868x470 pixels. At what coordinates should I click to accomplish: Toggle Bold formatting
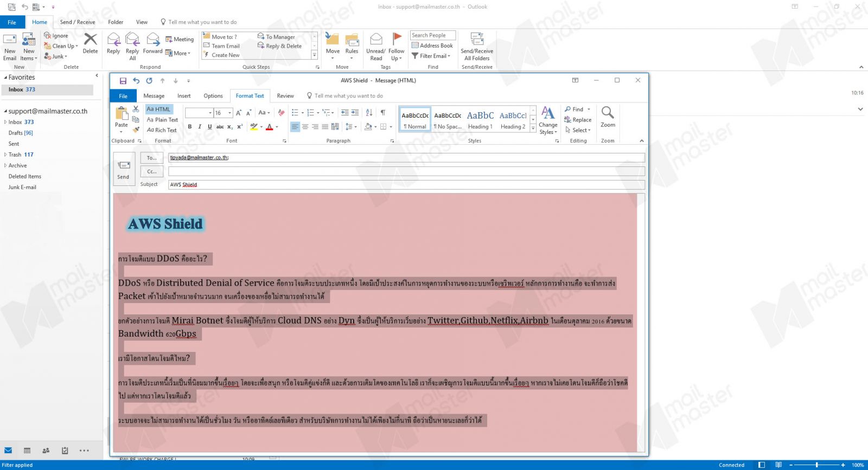(189, 127)
